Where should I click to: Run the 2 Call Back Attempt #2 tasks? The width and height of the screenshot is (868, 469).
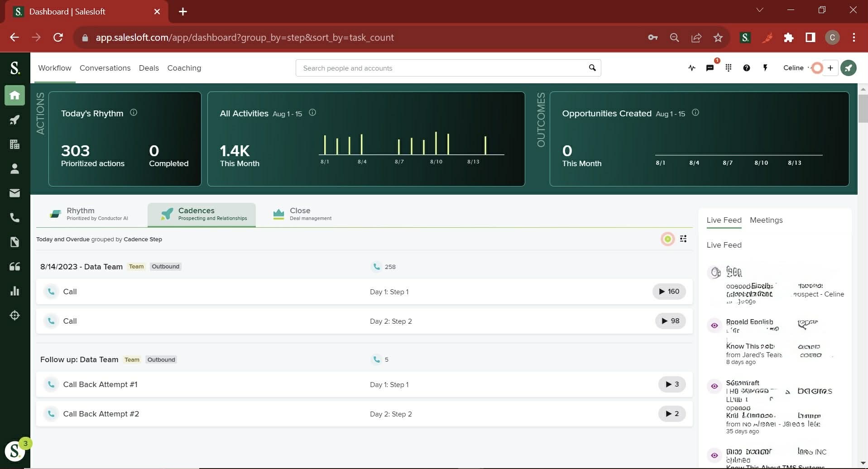click(672, 414)
